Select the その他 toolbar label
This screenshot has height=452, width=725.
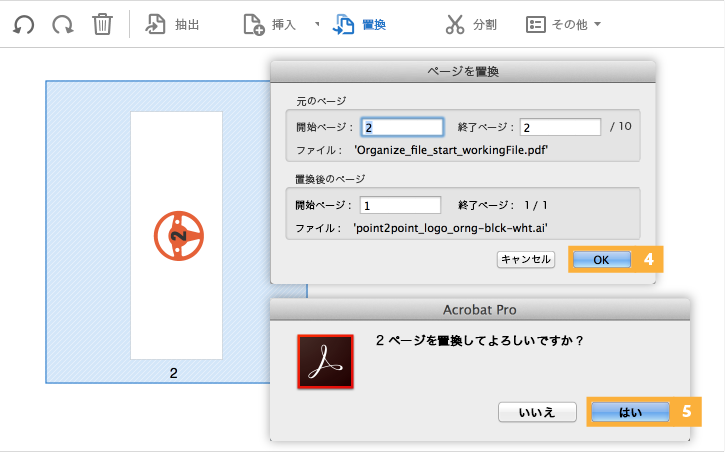[570, 24]
